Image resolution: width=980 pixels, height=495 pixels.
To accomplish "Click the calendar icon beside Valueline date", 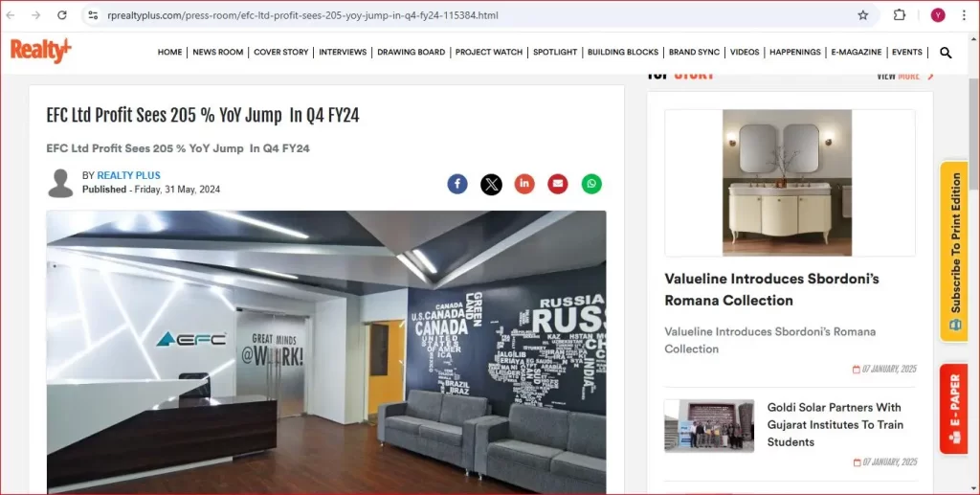I will (857, 370).
